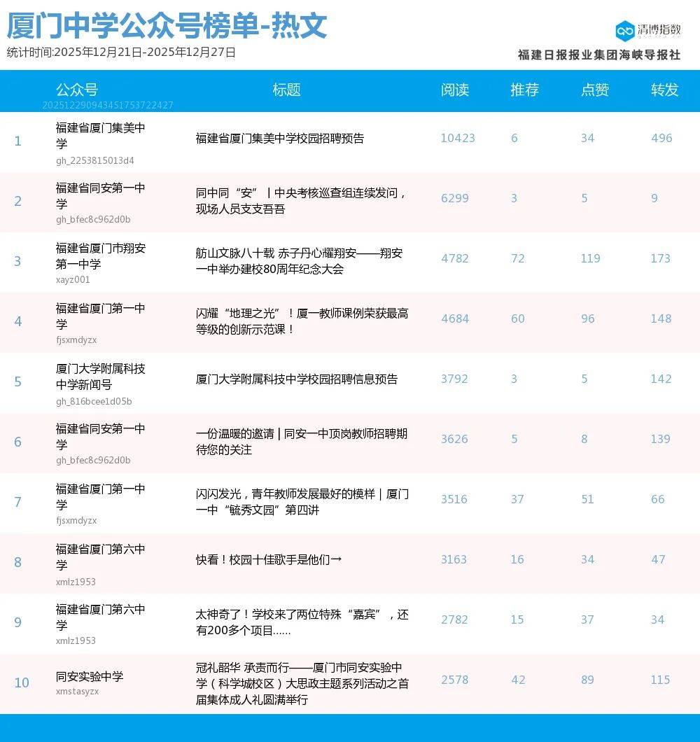The height and width of the screenshot is (742, 700).
Task: Open 厦门大学附属科技中学校园招聘信息预告 article
Action: point(296,379)
